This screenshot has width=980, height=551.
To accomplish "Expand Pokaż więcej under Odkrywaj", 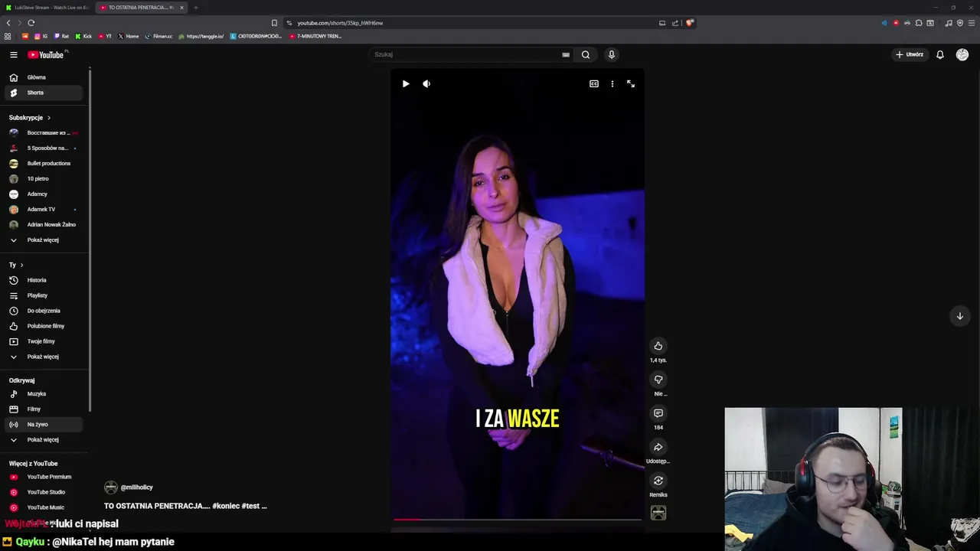I will [44, 439].
